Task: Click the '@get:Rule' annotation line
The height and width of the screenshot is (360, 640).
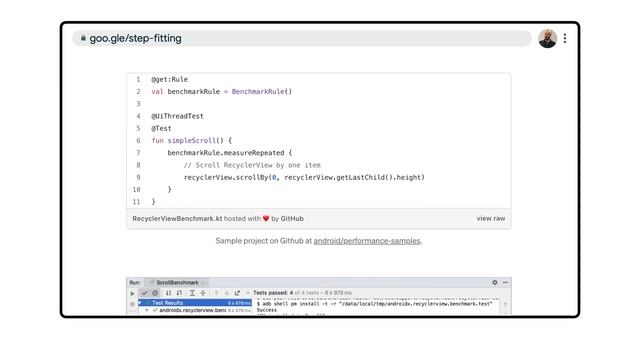Action: point(169,79)
